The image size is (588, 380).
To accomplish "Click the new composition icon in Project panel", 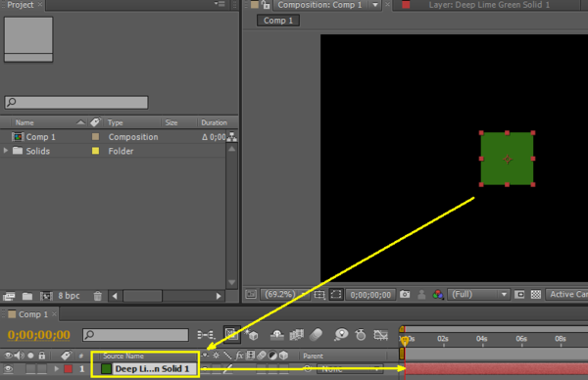I will coord(46,296).
